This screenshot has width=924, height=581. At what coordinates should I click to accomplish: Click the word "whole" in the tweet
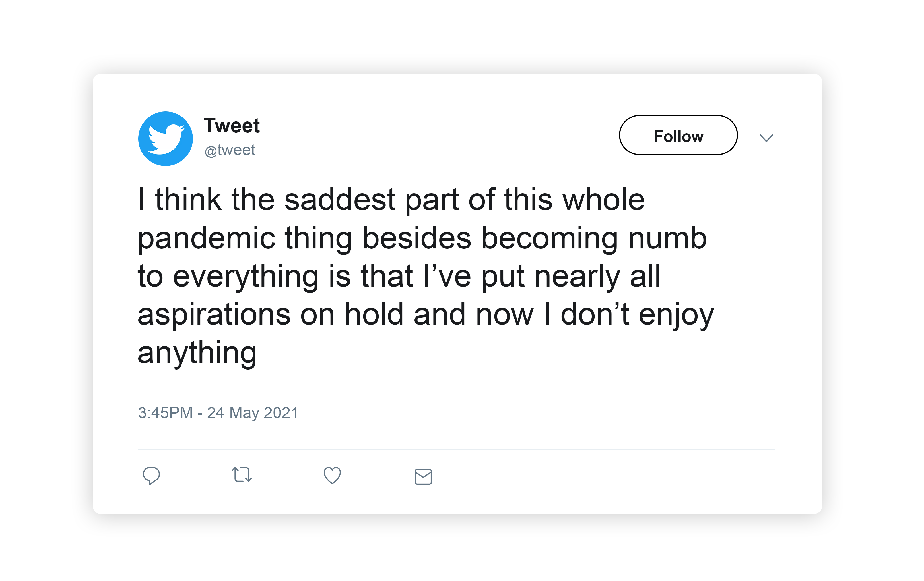coord(604,200)
